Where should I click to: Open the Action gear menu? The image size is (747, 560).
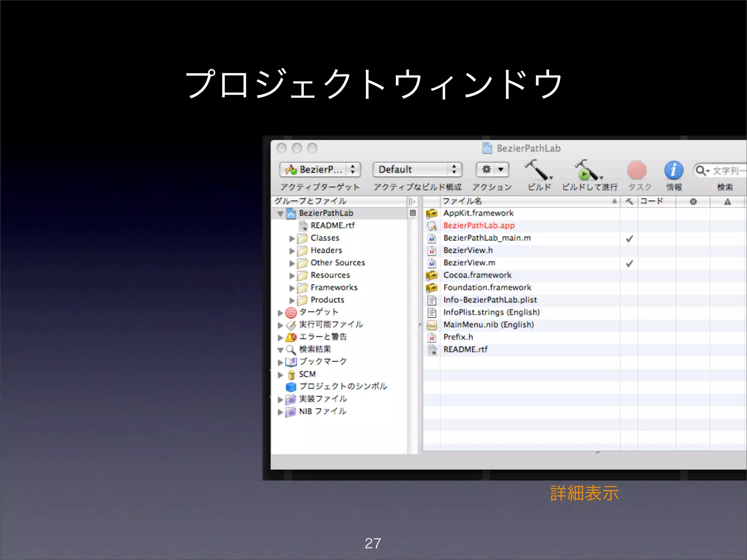click(x=492, y=170)
